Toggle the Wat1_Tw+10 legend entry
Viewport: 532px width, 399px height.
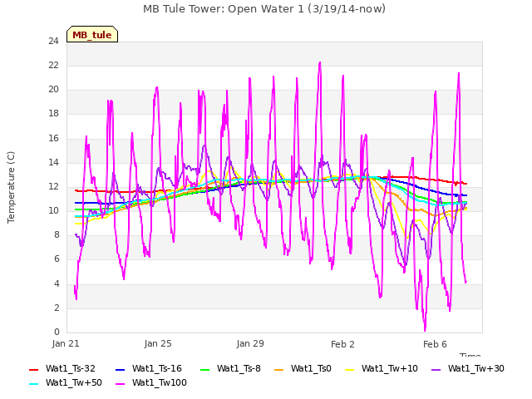tap(382, 368)
